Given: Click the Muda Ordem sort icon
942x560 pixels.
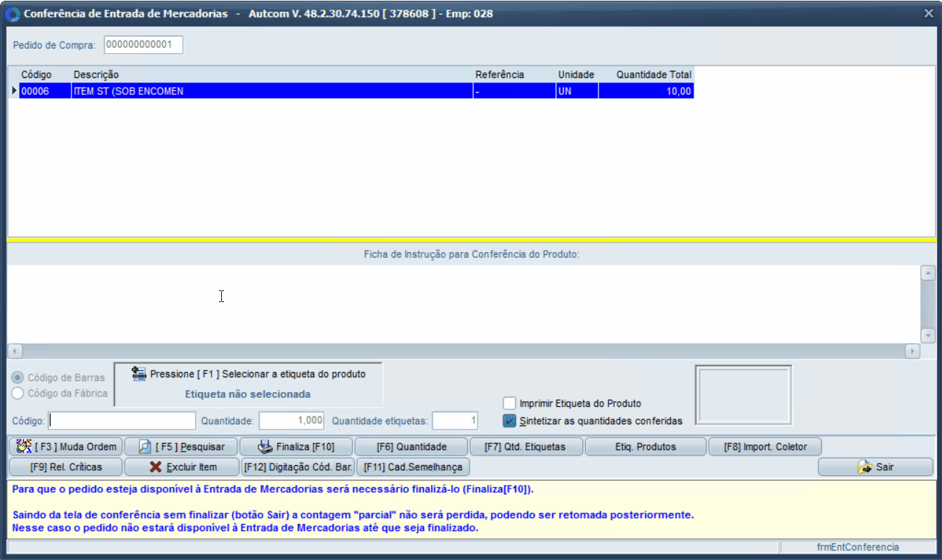Looking at the screenshot, I should (x=24, y=447).
